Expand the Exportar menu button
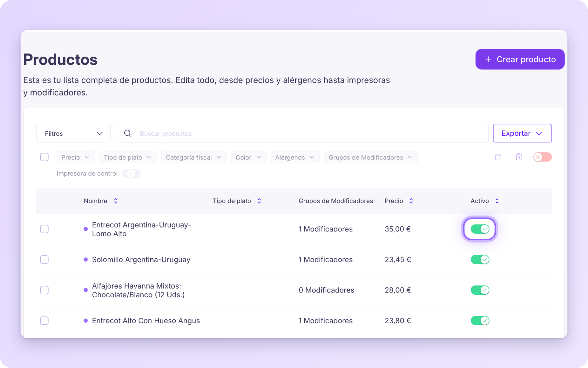Screen dimensions: 588x368 point(522,133)
